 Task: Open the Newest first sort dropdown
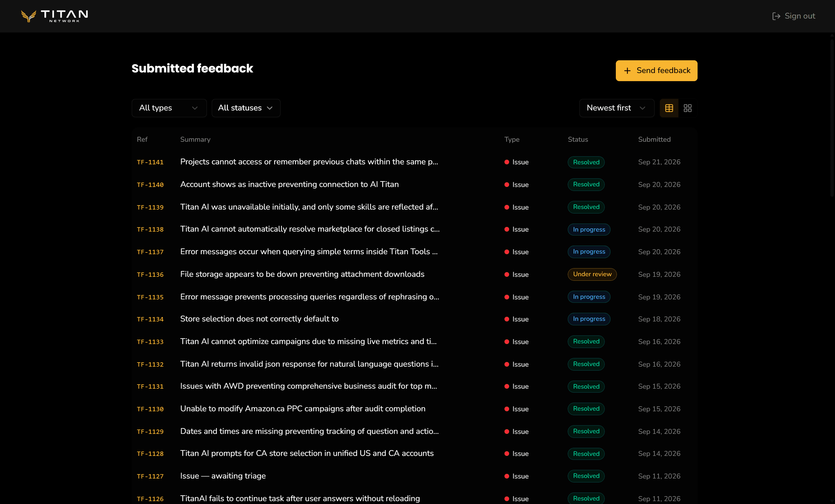tap(616, 108)
